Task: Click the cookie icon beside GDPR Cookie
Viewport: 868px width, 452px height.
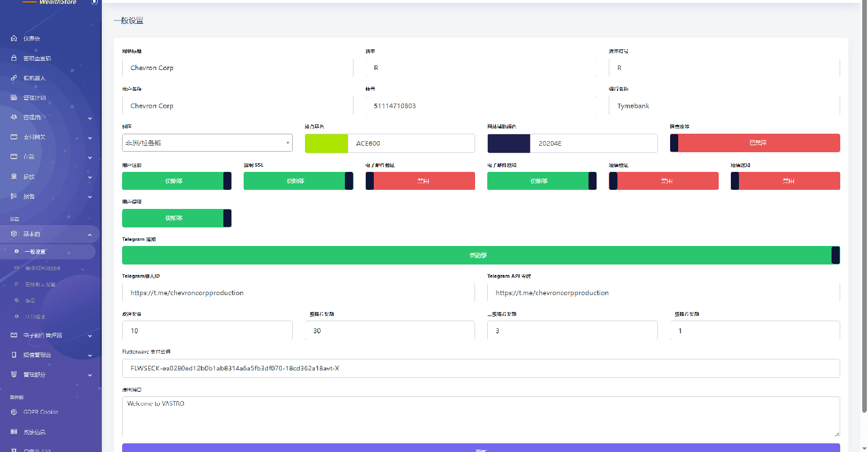Action: point(14,412)
